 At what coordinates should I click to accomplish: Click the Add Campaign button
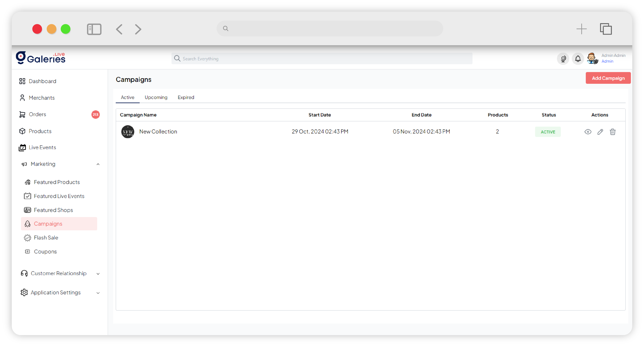click(x=608, y=78)
